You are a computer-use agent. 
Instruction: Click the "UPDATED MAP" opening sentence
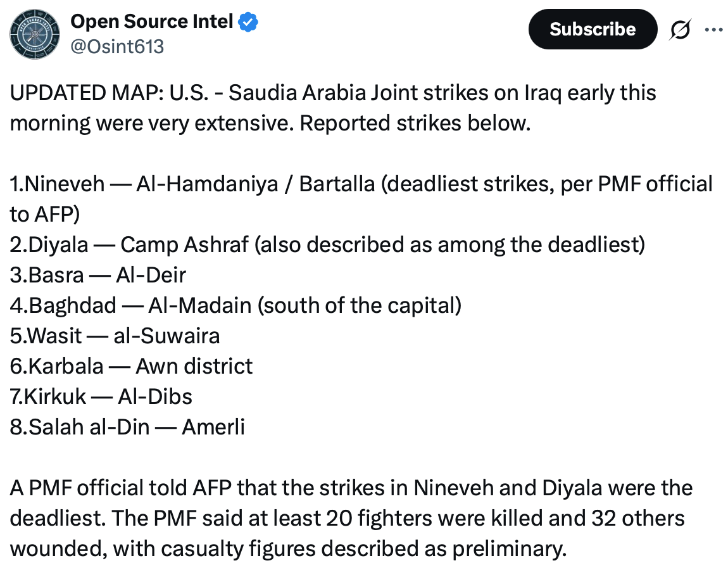point(333,108)
